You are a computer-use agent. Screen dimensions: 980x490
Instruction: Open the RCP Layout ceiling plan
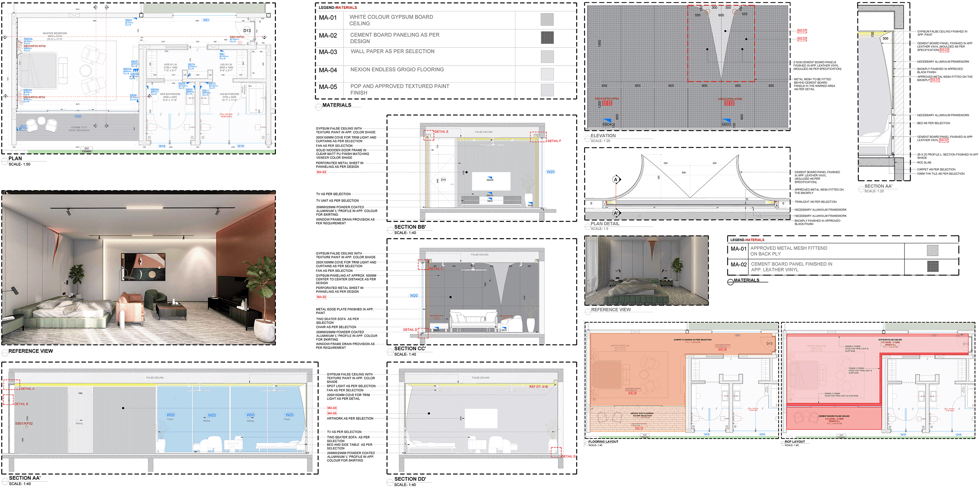878,380
